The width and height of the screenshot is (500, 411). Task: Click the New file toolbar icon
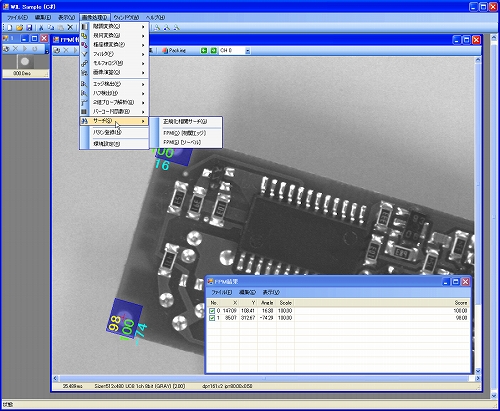point(10,27)
